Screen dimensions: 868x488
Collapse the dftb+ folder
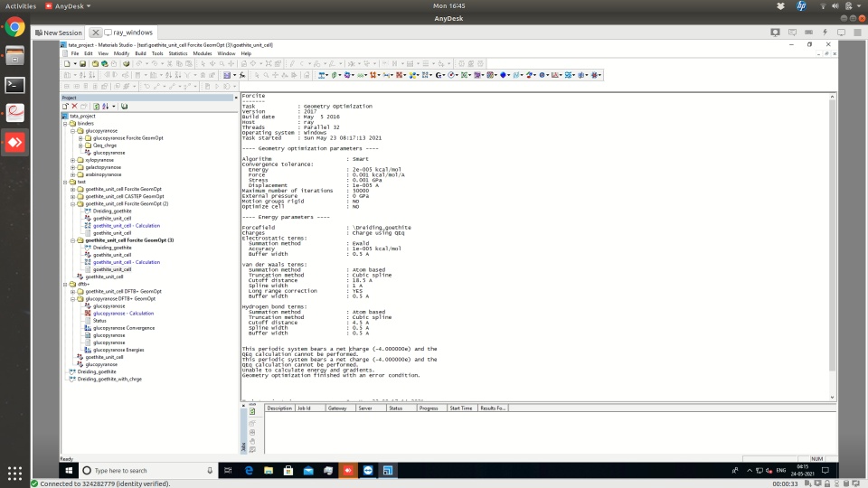tap(65, 284)
